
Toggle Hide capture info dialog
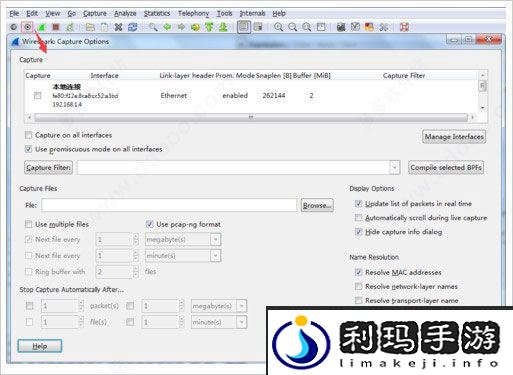click(358, 232)
